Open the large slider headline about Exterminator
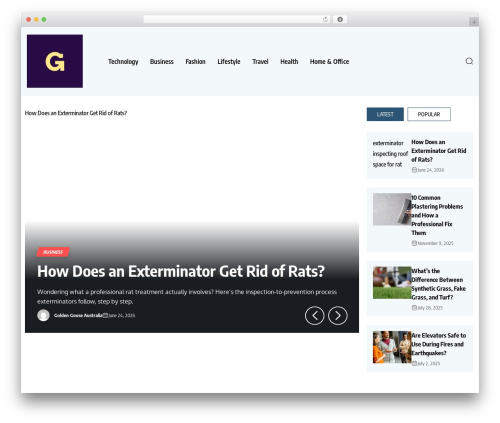The width and height of the screenshot is (500, 423). coord(181,271)
